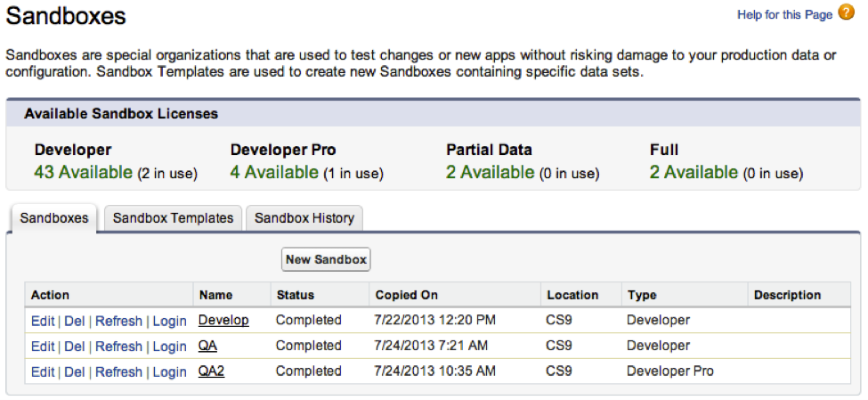Select the Sandboxes tab
The width and height of the screenshot is (868, 400).
(x=54, y=218)
